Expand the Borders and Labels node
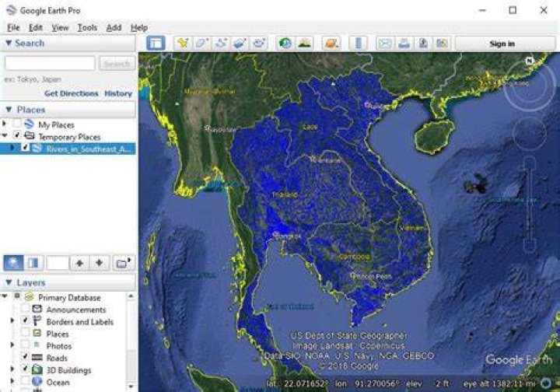The width and height of the screenshot is (560, 392). click(x=12, y=320)
